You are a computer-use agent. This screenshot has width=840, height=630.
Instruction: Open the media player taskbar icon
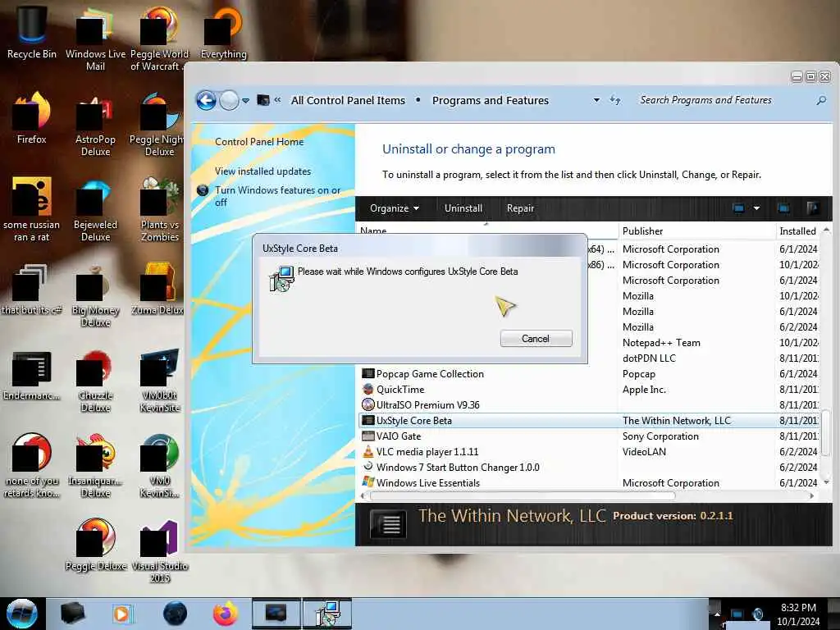pyautogui.click(x=122, y=614)
